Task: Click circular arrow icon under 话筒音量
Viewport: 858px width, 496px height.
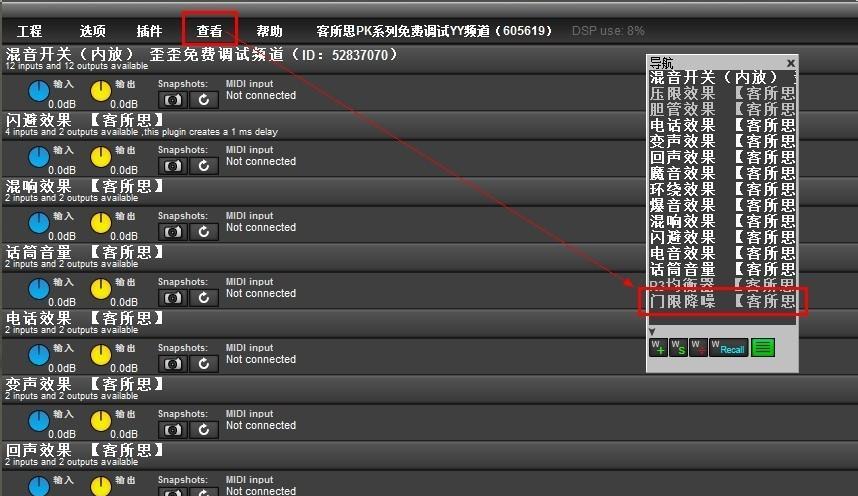Action: 204,298
